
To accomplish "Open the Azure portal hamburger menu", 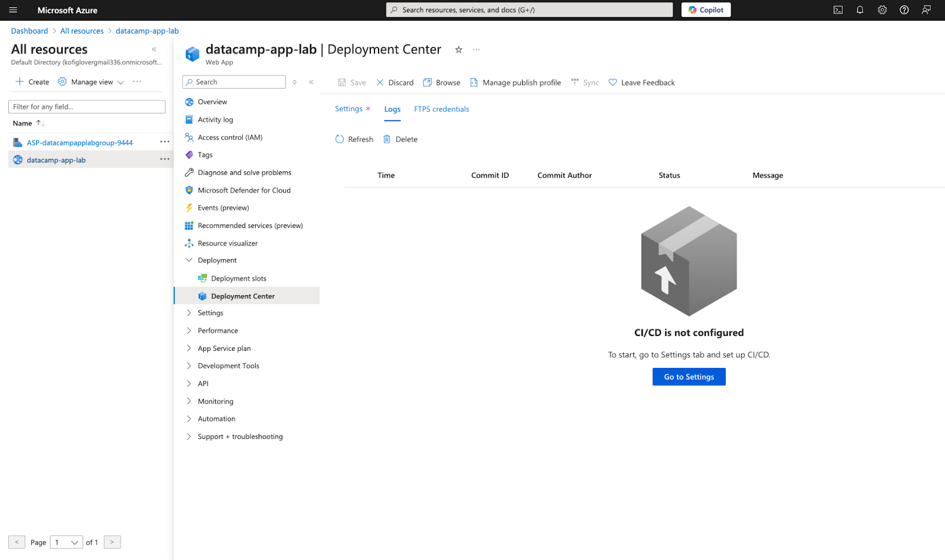I will pos(13,10).
